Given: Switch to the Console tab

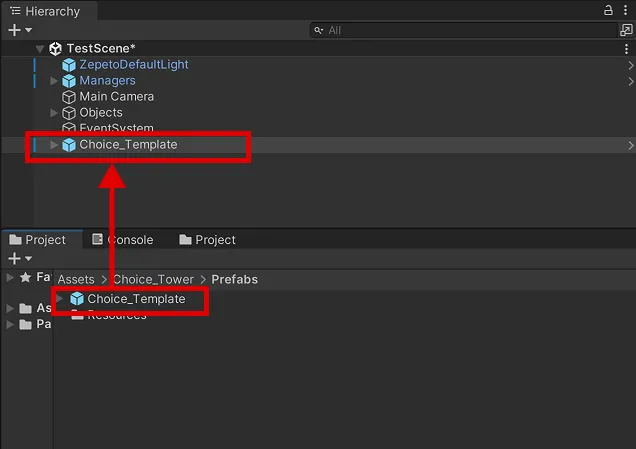Looking at the screenshot, I should pos(123,240).
